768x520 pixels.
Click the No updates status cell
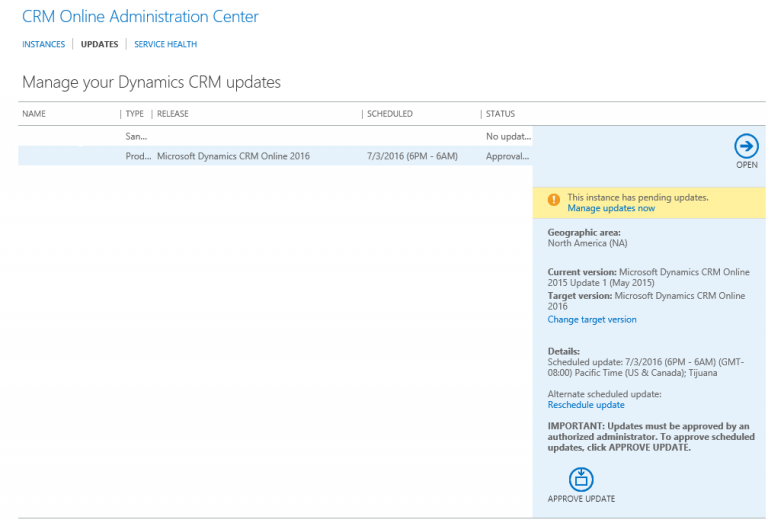click(x=508, y=137)
